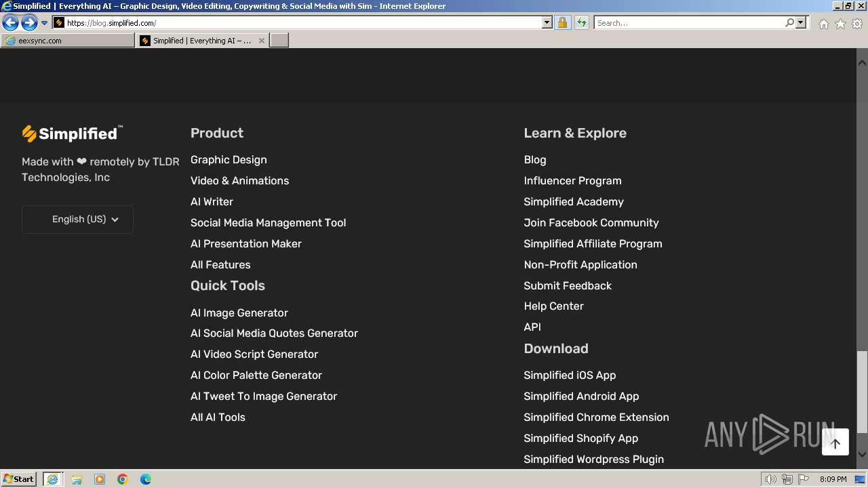
Task: Open the Simplified Affiliate Program link
Action: (593, 244)
